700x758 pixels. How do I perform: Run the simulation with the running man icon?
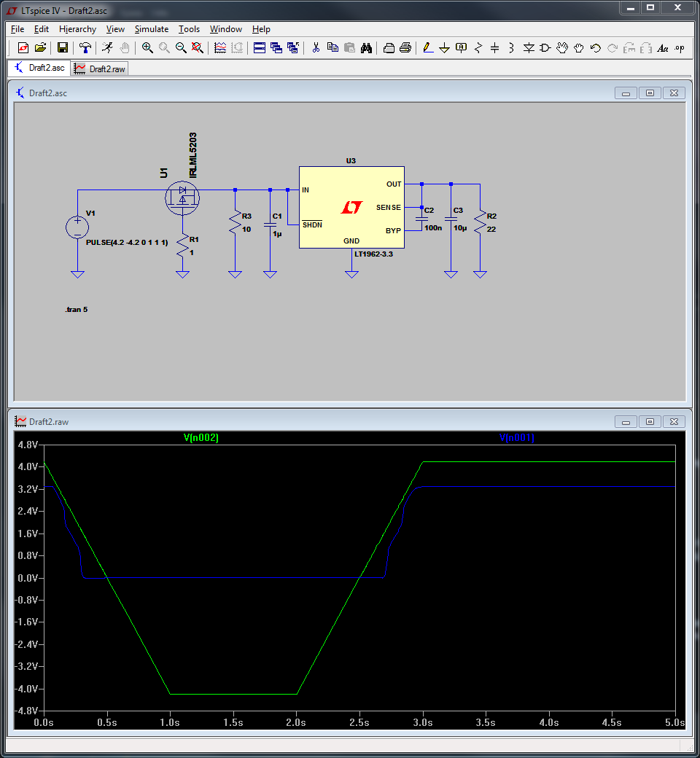[x=107, y=47]
